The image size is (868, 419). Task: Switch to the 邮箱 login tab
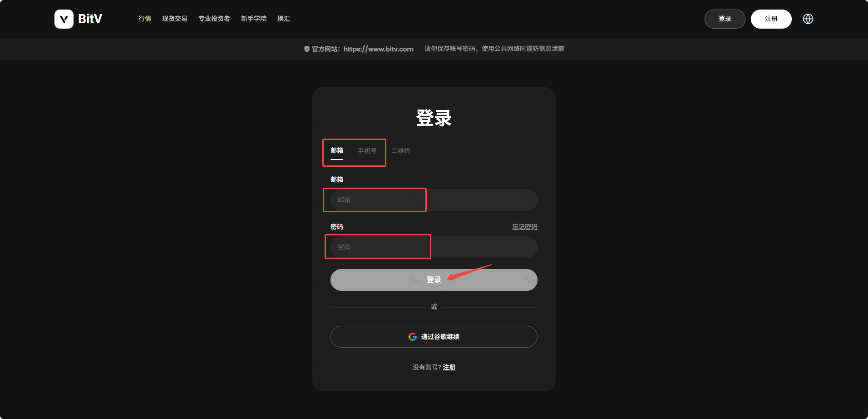[337, 151]
